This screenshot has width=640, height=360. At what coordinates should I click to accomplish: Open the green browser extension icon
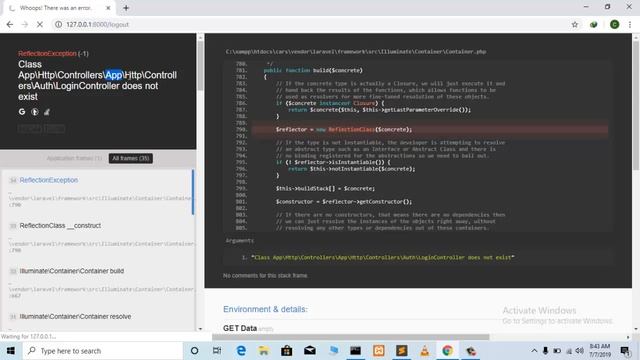(593, 24)
